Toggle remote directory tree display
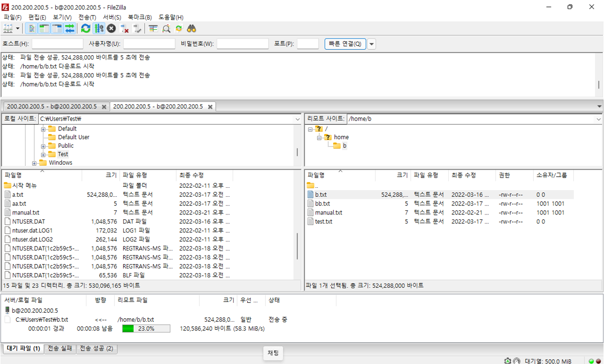The height and width of the screenshot is (364, 604). [57, 29]
